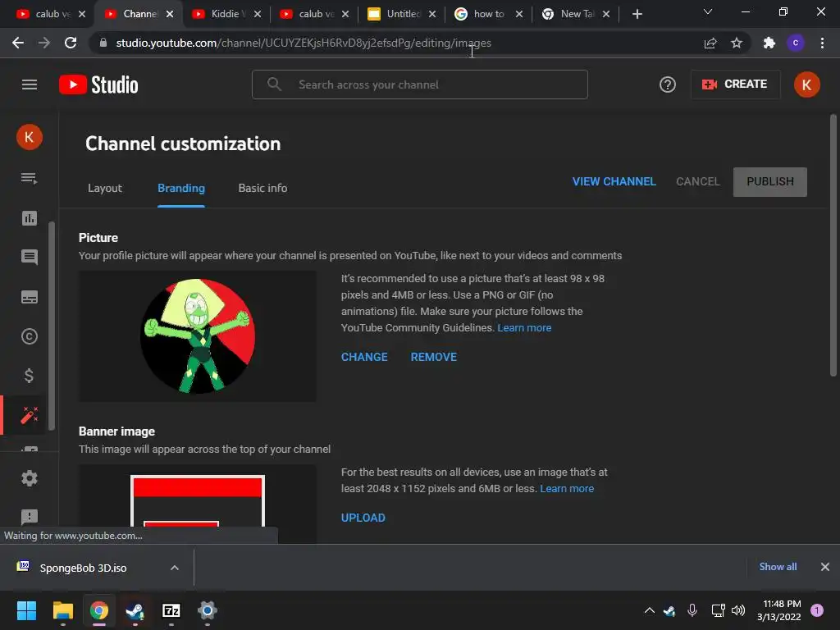
Task: Click the volume speaker tray icon
Action: [x=738, y=610]
